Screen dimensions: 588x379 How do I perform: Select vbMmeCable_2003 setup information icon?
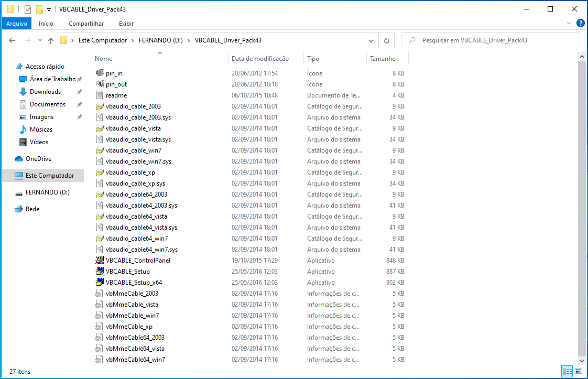[100, 293]
